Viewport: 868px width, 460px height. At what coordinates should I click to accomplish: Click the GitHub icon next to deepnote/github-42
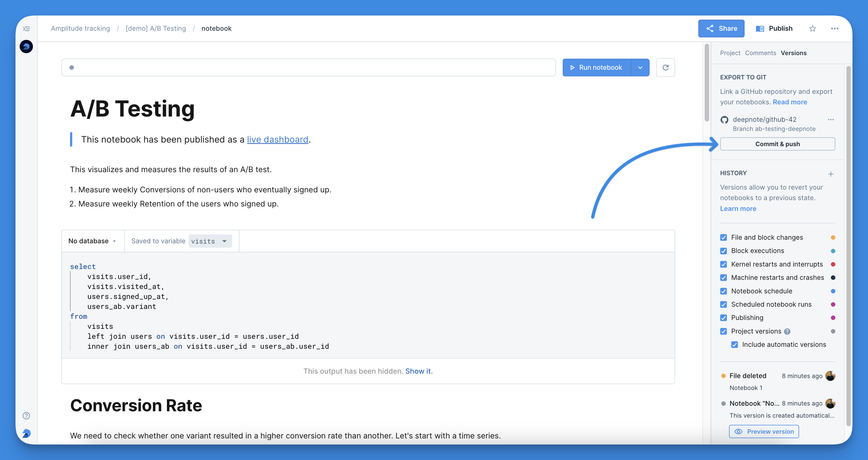coord(724,120)
